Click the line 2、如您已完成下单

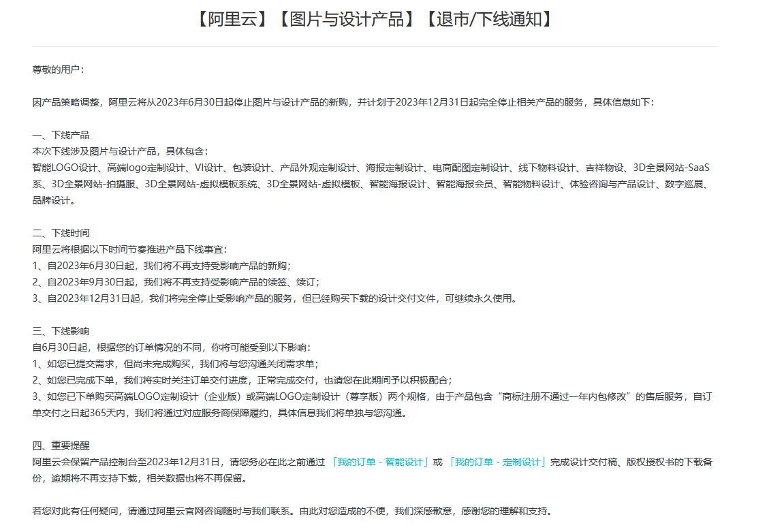click(242, 380)
